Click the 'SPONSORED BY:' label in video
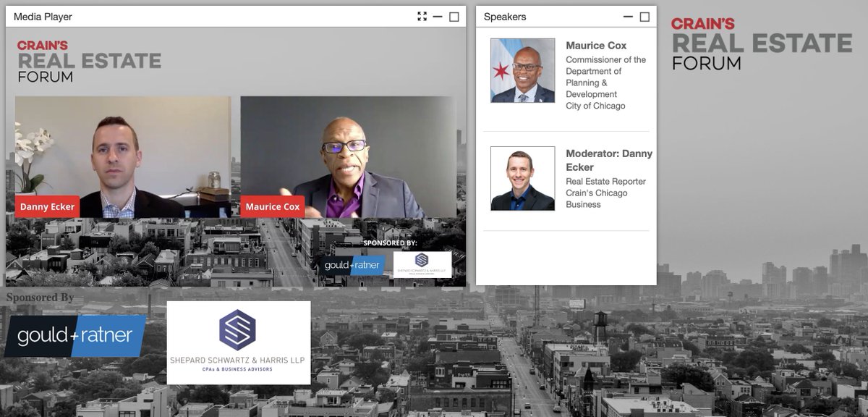Viewport: 868px width, 417px height. [390, 243]
